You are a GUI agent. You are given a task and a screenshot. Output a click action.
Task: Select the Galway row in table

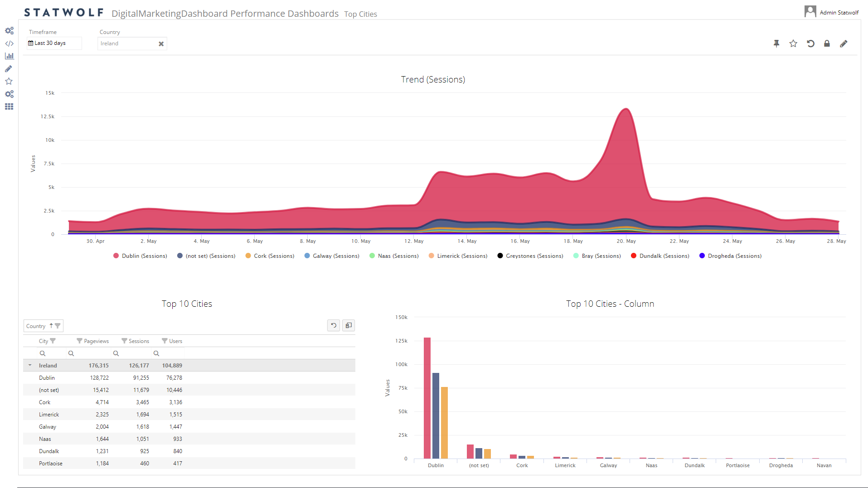(x=189, y=427)
